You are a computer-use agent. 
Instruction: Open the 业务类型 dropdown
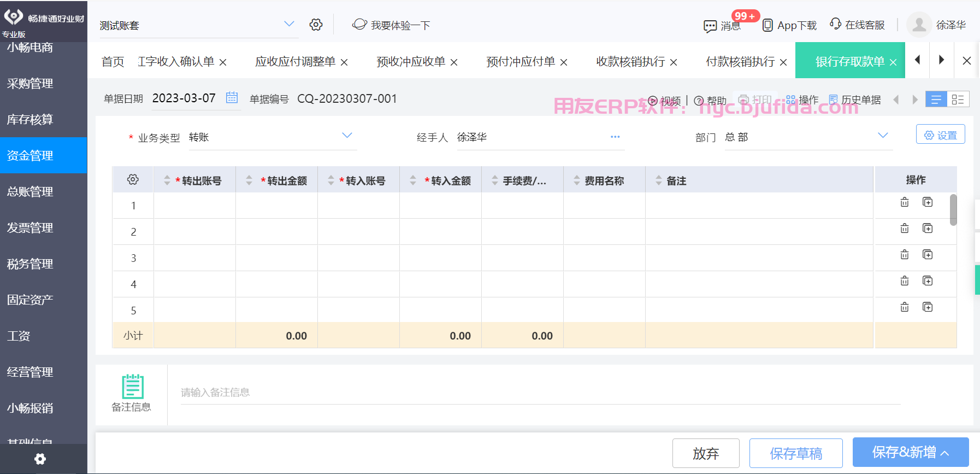347,136
